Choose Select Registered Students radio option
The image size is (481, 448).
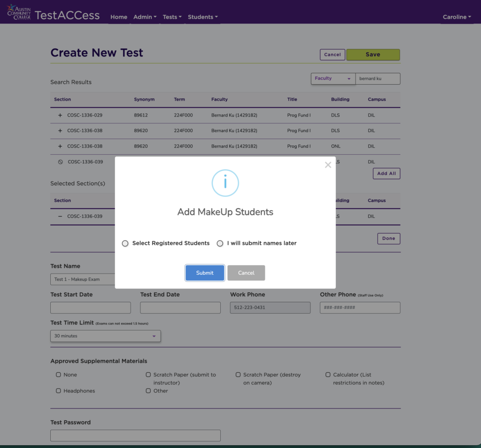pos(125,244)
